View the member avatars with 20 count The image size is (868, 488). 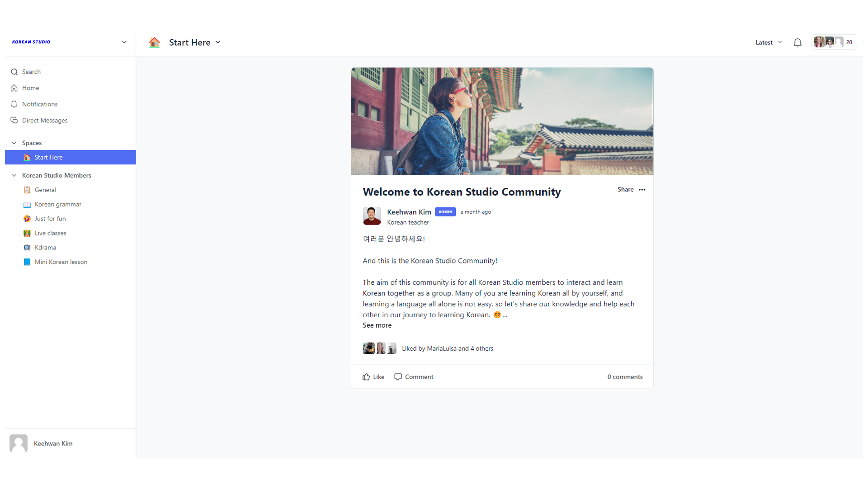pyautogui.click(x=834, y=42)
